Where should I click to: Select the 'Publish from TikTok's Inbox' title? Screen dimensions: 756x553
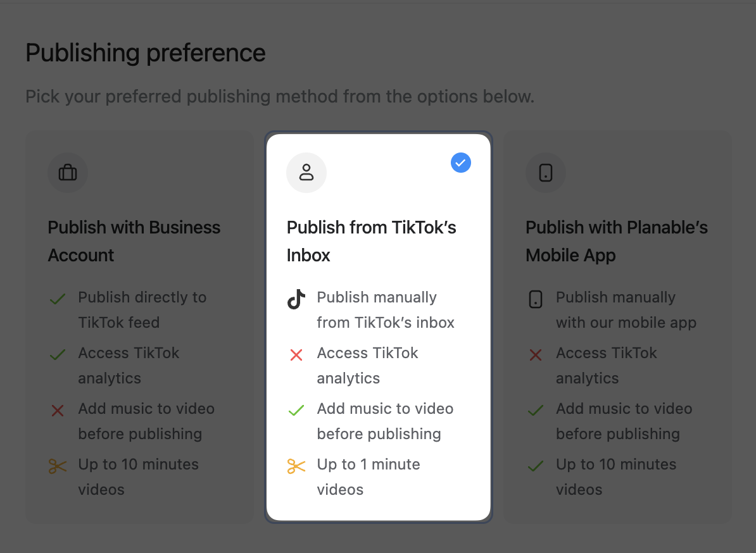pos(372,241)
